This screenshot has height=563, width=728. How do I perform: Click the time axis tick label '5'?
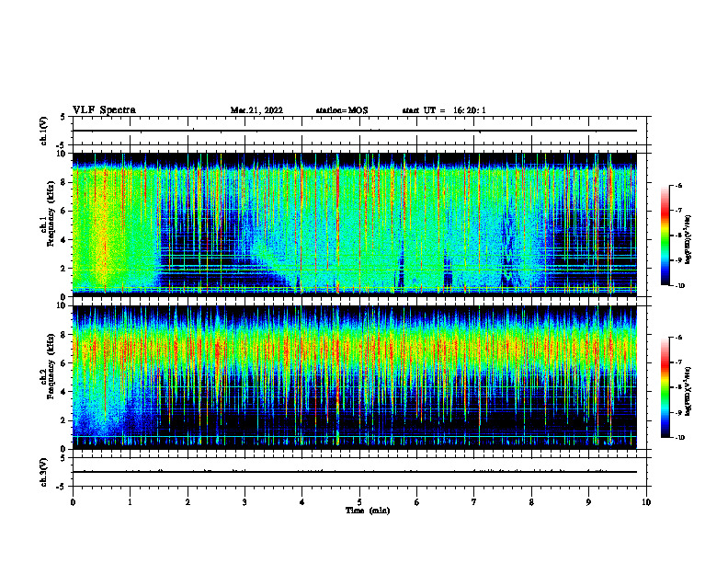[359, 502]
